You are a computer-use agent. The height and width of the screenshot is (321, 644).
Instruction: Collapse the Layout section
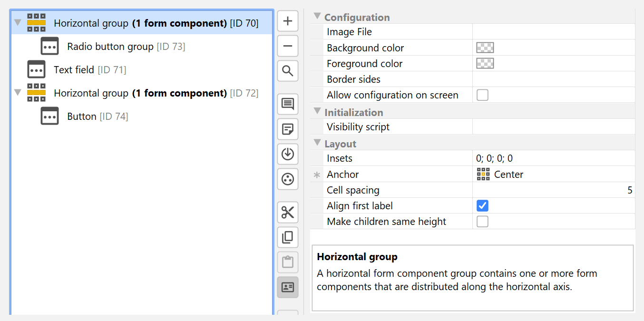pyautogui.click(x=317, y=143)
